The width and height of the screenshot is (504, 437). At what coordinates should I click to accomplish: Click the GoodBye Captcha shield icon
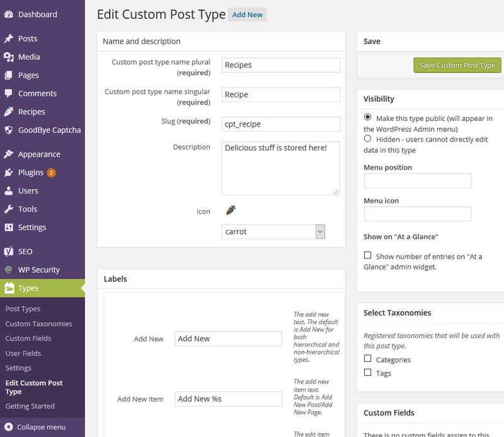(x=9, y=130)
